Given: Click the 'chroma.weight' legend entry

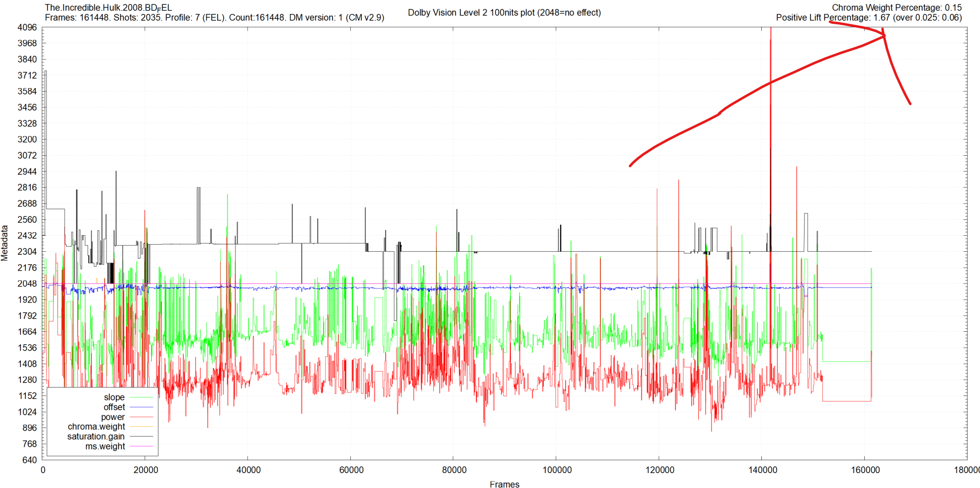Looking at the screenshot, I should point(96,426).
